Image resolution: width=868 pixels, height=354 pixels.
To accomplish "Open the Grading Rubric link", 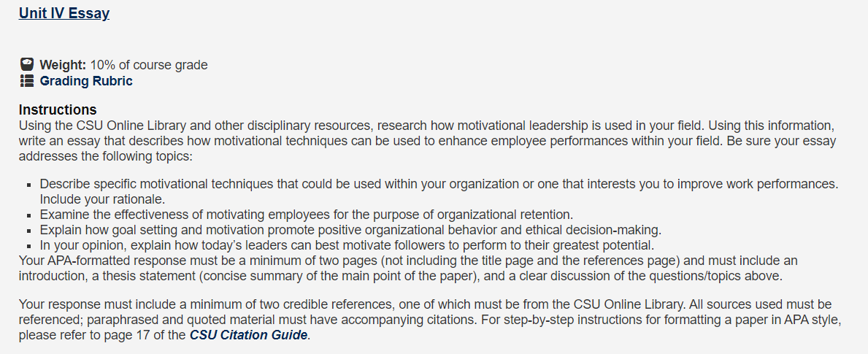I will (86, 81).
